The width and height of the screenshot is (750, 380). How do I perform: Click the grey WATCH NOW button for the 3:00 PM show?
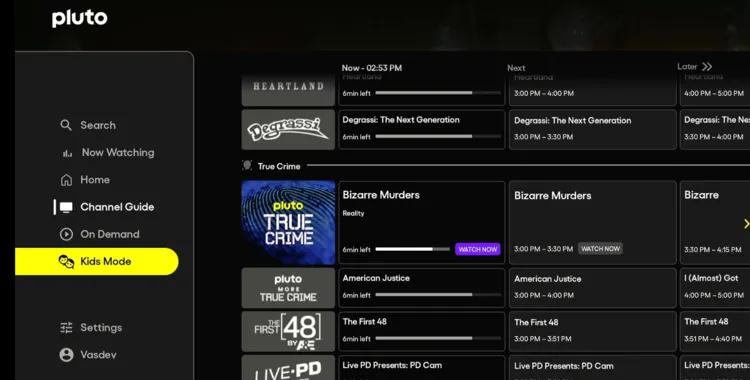[x=600, y=249]
